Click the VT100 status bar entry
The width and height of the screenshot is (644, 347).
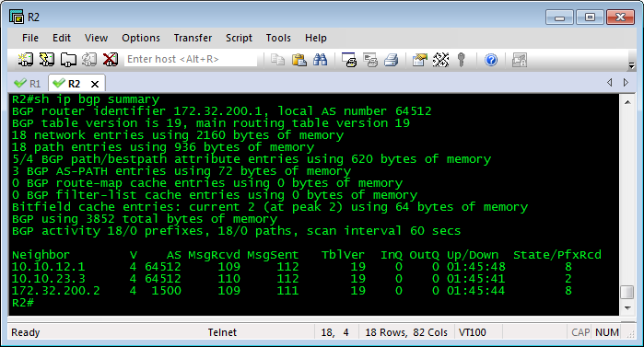coord(473,332)
